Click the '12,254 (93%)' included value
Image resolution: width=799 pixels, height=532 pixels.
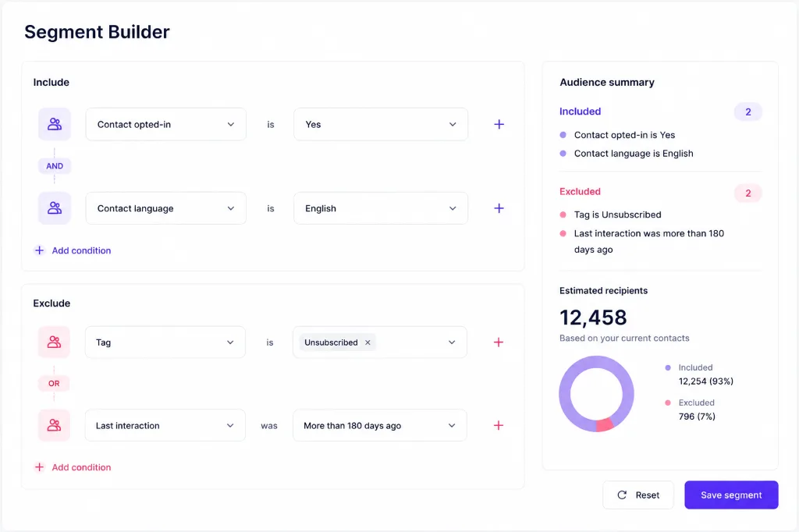coord(705,381)
